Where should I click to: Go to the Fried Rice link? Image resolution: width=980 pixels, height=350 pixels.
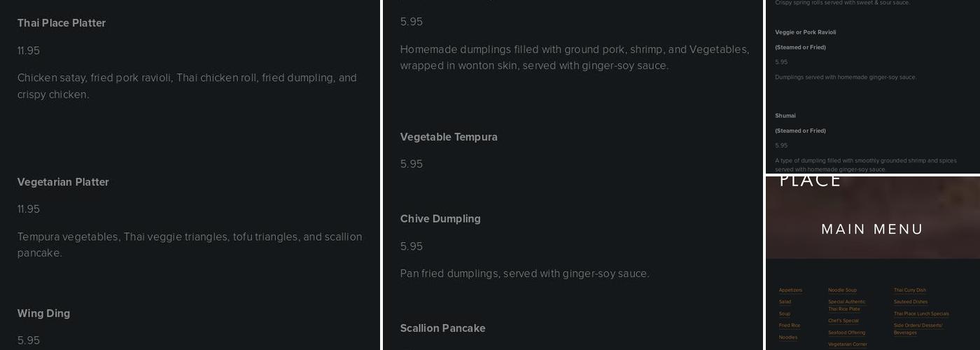(x=789, y=325)
